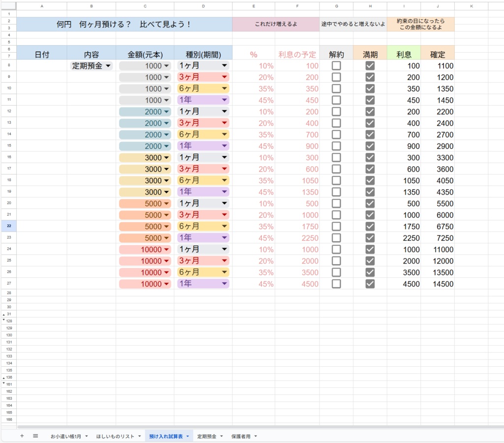Switch to the 保護者用 sheet tab
Screen dimensions: 504x443
[x=242, y=436]
